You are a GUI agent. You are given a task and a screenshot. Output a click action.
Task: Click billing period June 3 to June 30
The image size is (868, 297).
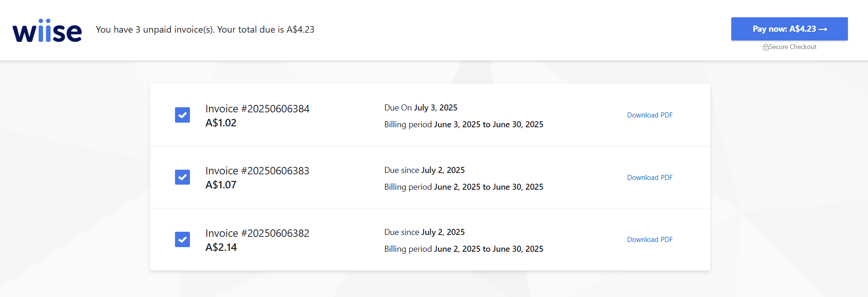(x=464, y=124)
